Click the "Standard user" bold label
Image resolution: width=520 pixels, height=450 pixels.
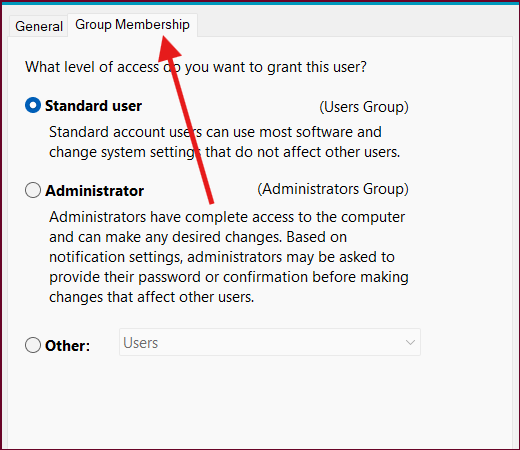coord(93,106)
